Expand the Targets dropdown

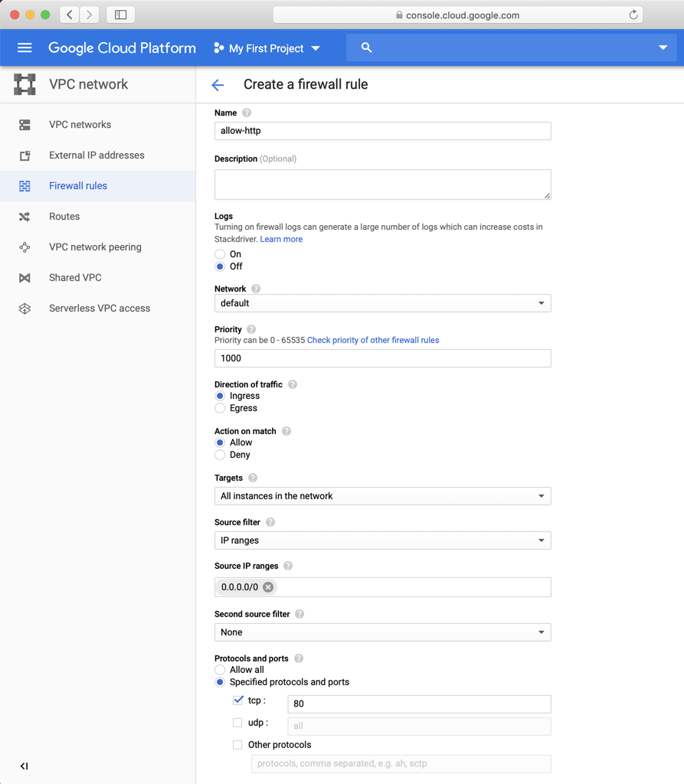point(382,496)
